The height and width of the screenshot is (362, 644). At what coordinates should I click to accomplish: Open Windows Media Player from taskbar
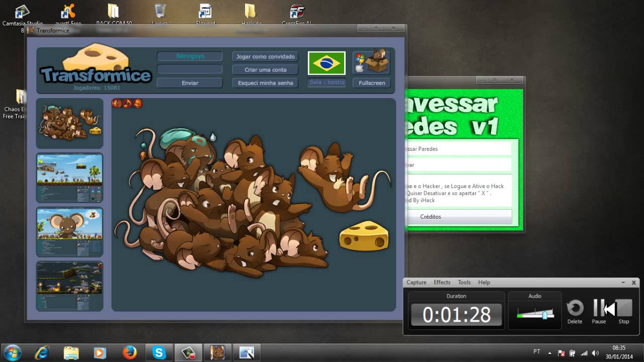click(x=101, y=353)
